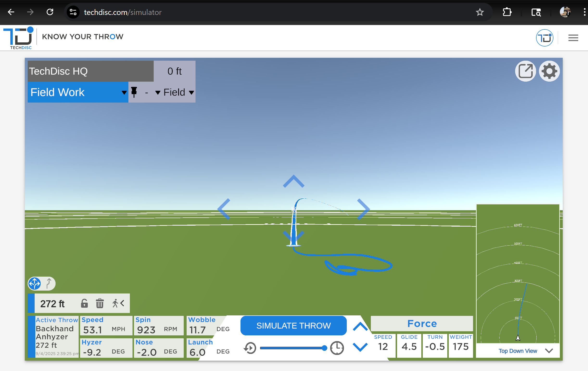This screenshot has height=371, width=588.
Task: Click the clock icon right of slider
Action: (x=337, y=348)
